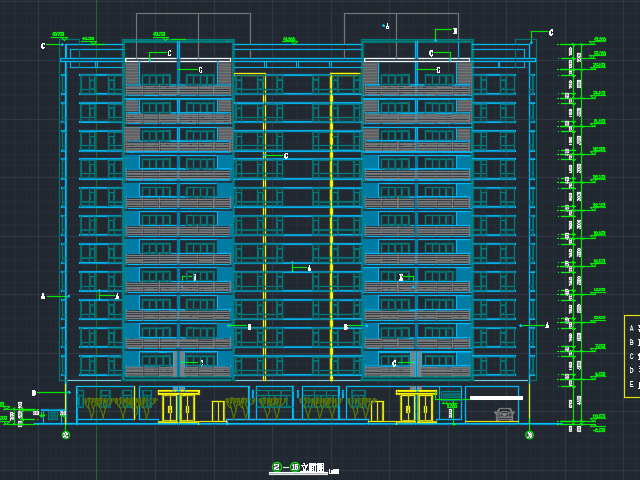Click the left grid axis bubble below the building
Viewport: 640px width, 480px height.
pyautogui.click(x=66, y=435)
